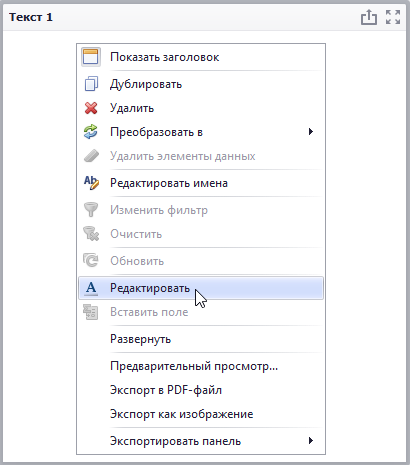This screenshot has width=410, height=465.
Task: Click the green-blue Преобразовать в arrows icon
Action: pyautogui.click(x=91, y=132)
